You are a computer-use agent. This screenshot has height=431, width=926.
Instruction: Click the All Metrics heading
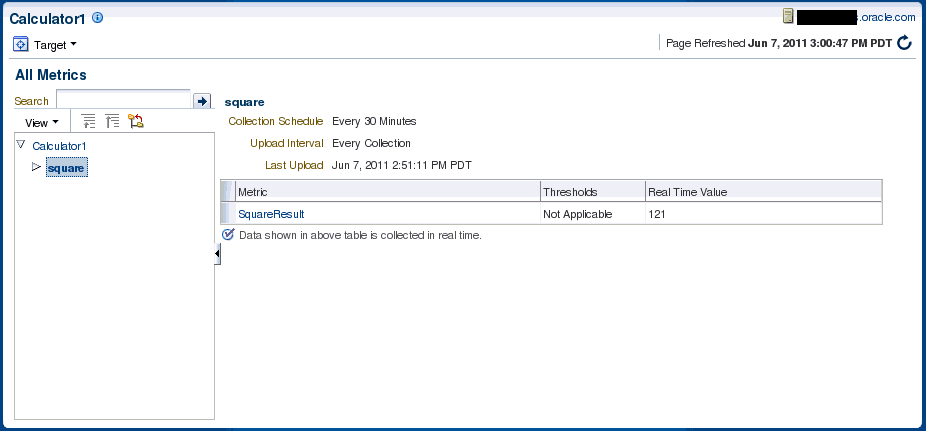pyautogui.click(x=51, y=75)
